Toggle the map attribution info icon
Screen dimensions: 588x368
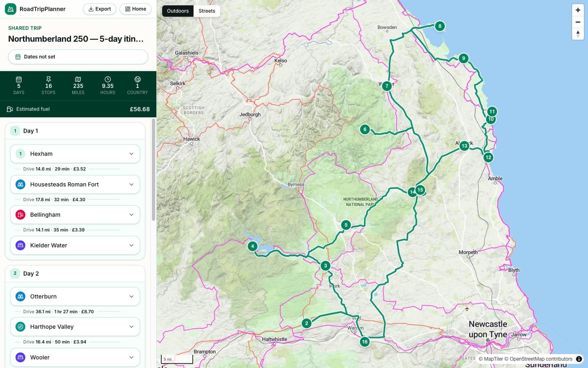(579, 359)
